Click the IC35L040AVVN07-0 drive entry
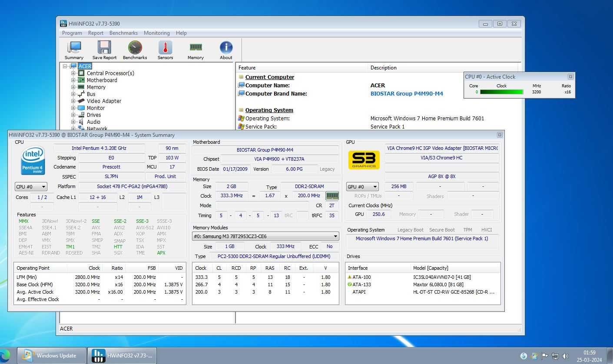This screenshot has height=364, width=613. [x=442, y=277]
